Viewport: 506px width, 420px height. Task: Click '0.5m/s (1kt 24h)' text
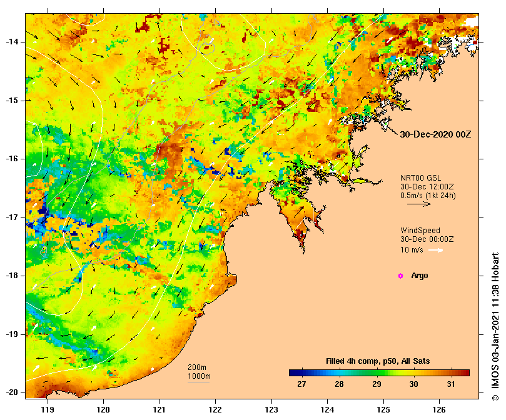[x=428, y=196]
